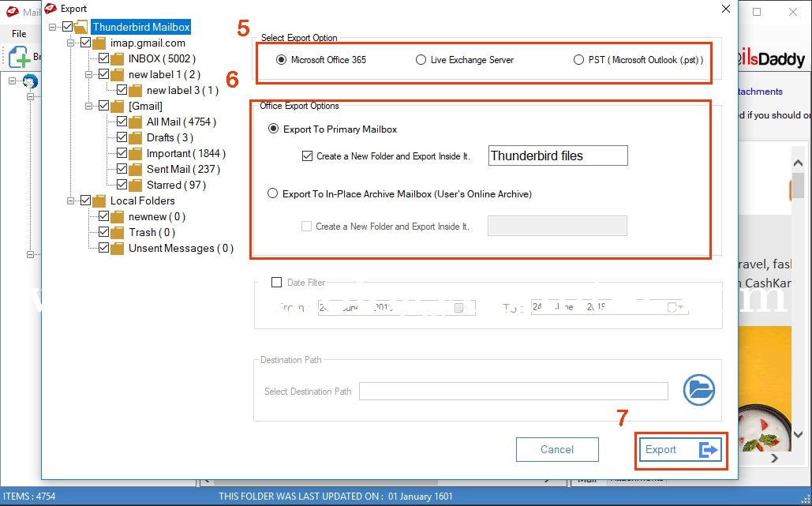Click ITEMS : 4754 in status bar
The image size is (812, 506).
pyautogui.click(x=29, y=497)
